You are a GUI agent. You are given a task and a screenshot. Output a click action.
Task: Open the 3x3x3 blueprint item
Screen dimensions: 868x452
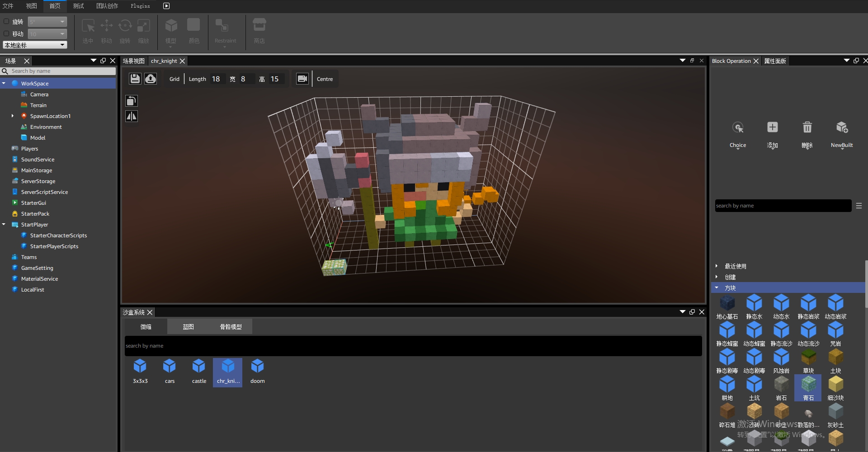140,372
